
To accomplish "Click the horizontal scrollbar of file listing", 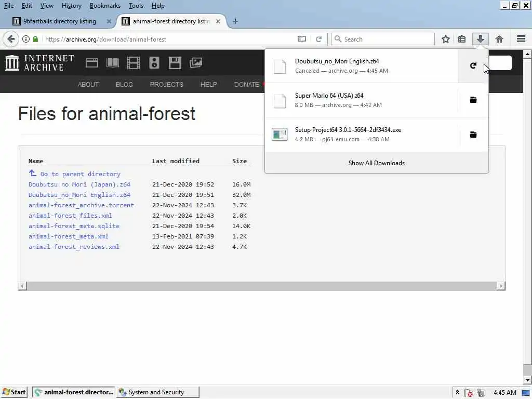I will click(261, 286).
